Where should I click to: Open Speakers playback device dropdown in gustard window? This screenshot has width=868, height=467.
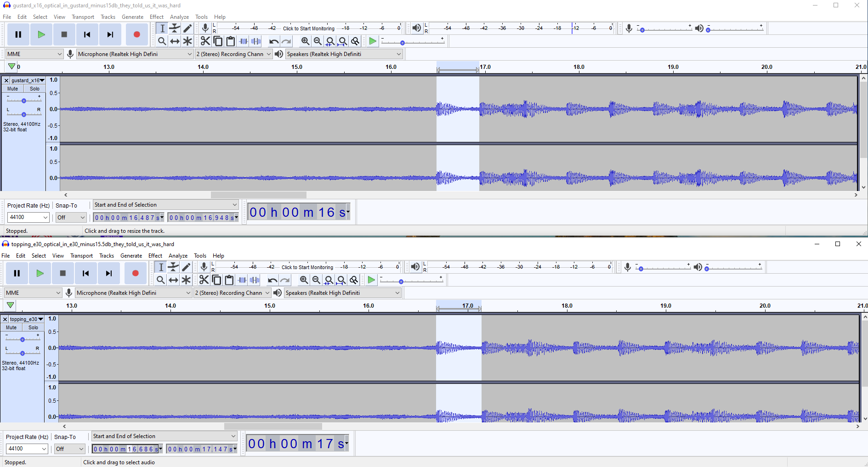pyautogui.click(x=344, y=54)
